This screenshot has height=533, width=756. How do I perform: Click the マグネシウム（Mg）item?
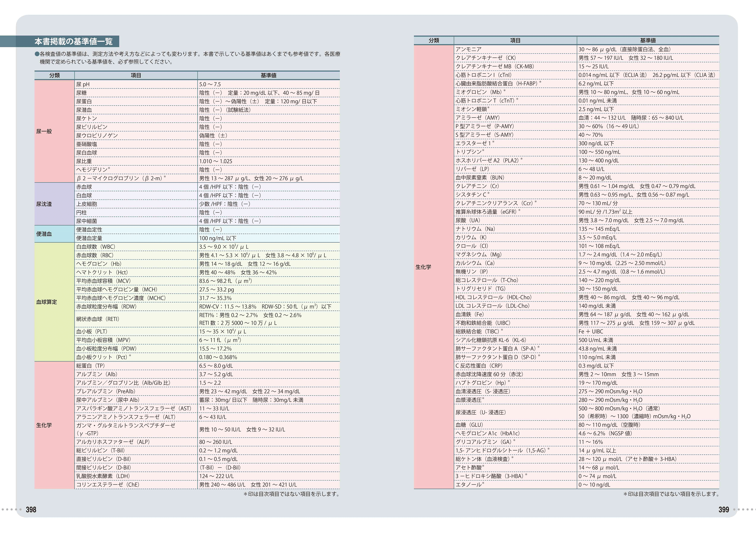tap(479, 255)
